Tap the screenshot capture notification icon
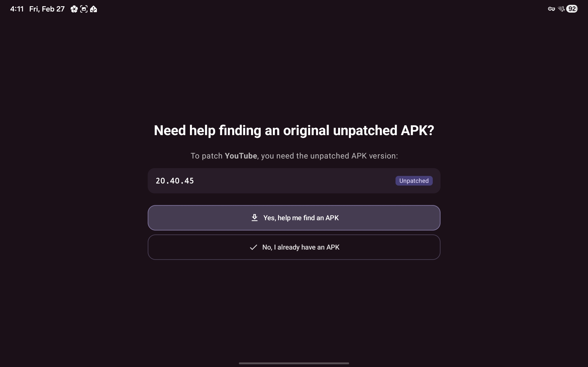 point(84,9)
